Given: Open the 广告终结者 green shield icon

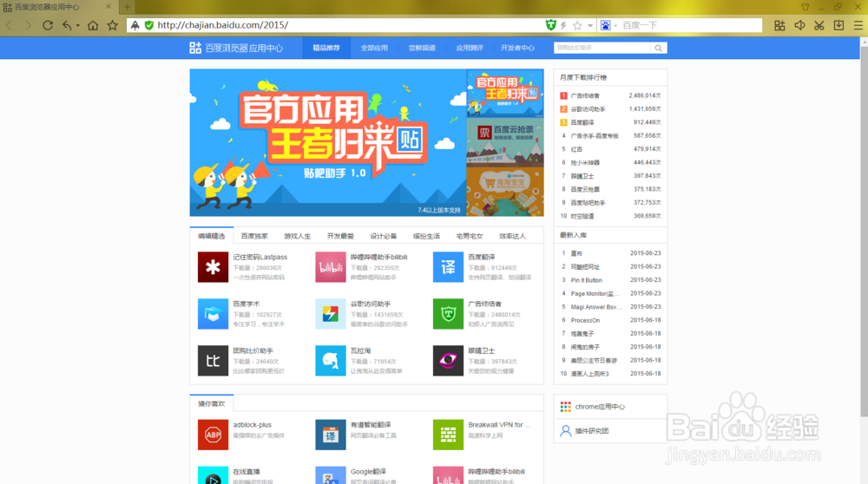Looking at the screenshot, I should pyautogui.click(x=448, y=314).
